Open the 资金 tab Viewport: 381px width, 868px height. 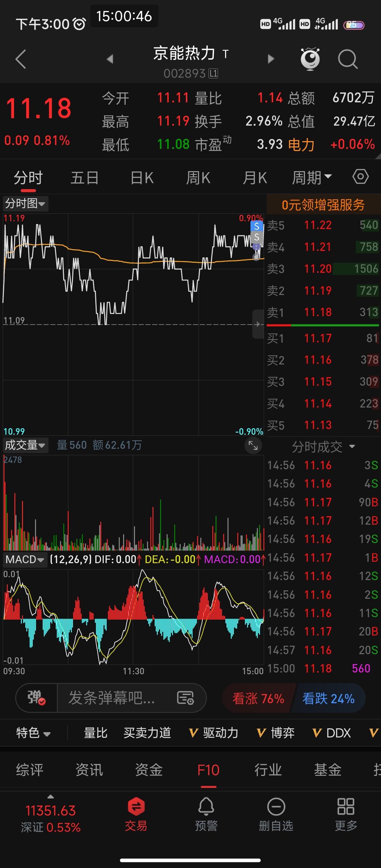(x=149, y=770)
